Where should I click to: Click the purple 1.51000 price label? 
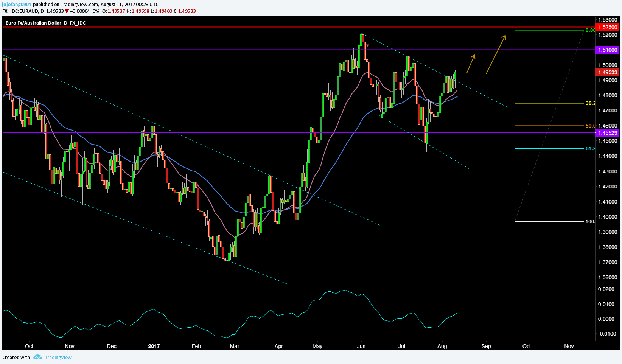(607, 50)
